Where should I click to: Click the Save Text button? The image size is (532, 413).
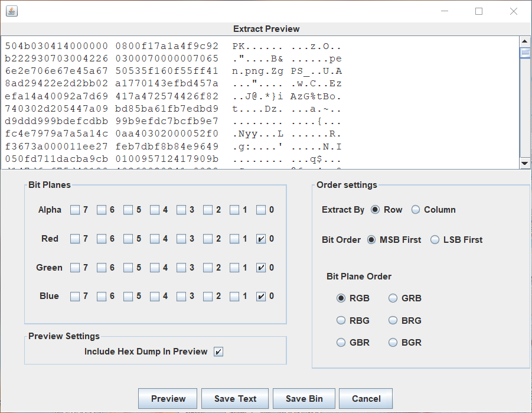pyautogui.click(x=235, y=399)
